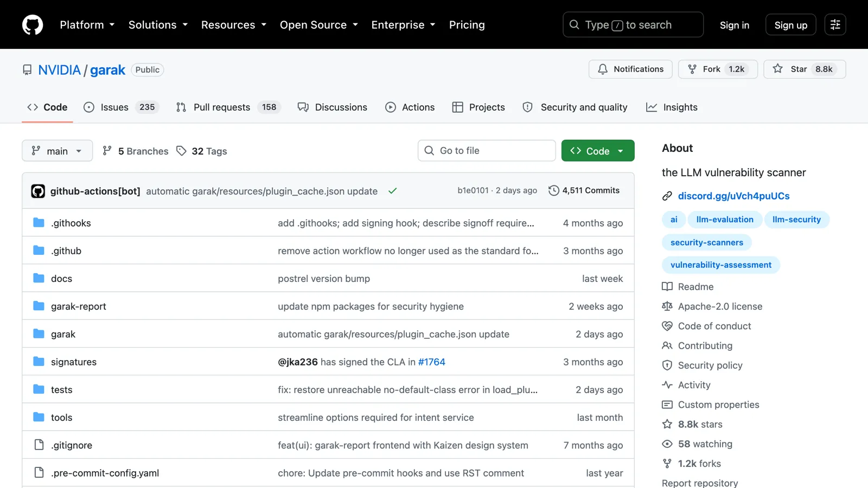
Task: Open the Readme link in About
Action: point(688,287)
